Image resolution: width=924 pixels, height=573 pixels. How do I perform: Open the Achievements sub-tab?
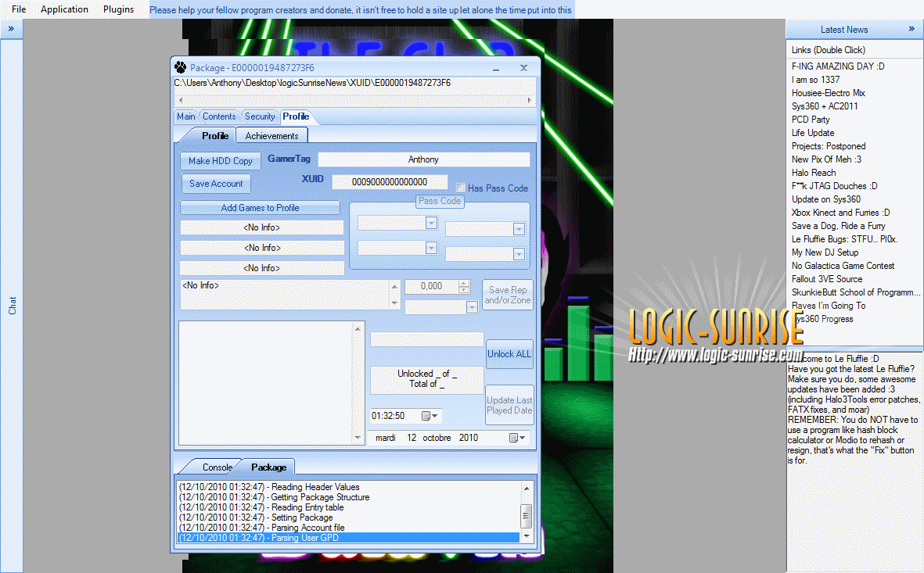[271, 135]
